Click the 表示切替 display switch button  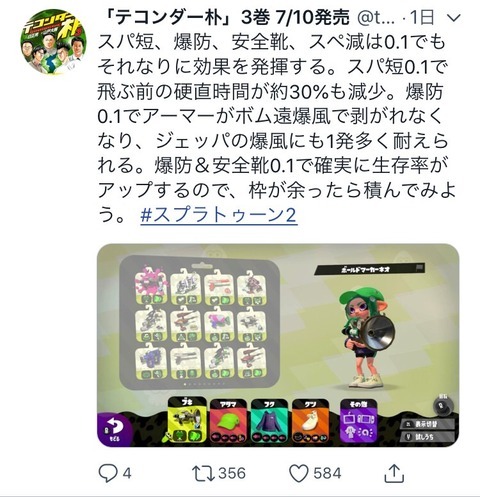(x=428, y=424)
